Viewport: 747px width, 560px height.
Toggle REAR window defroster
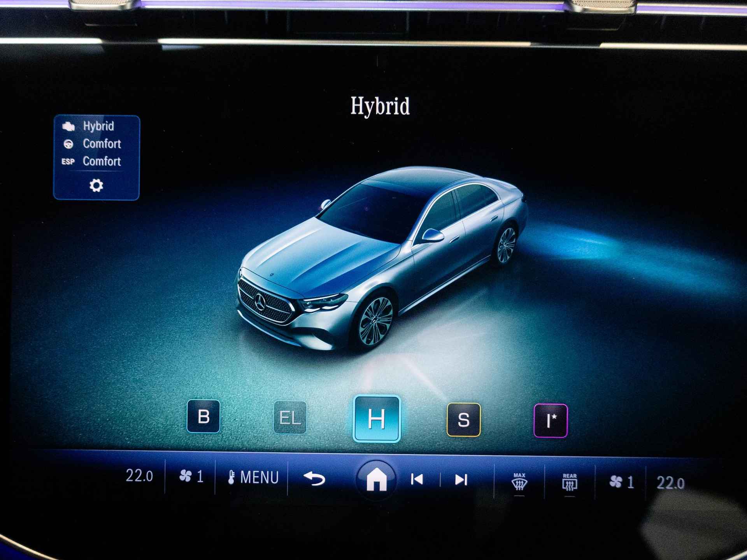[570, 482]
